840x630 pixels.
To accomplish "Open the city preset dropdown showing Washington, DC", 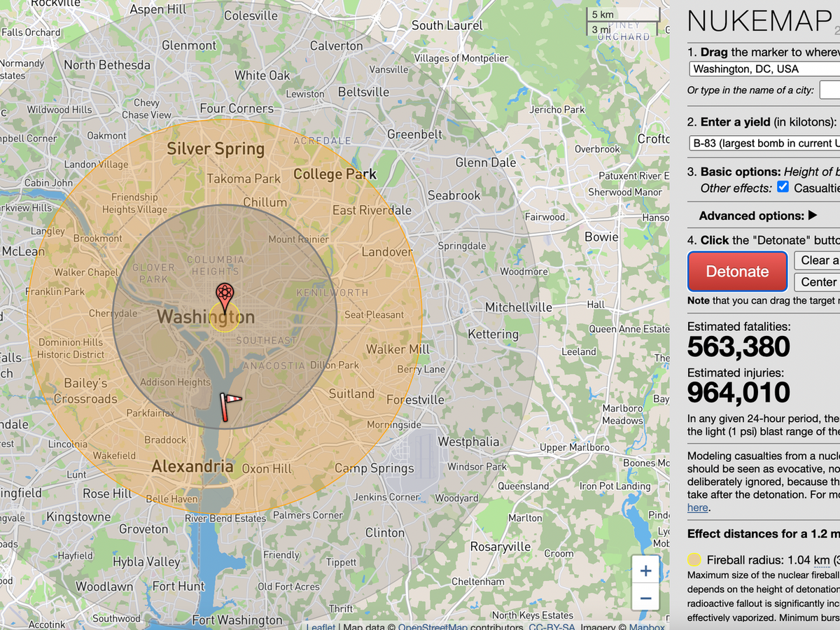I will (x=763, y=69).
